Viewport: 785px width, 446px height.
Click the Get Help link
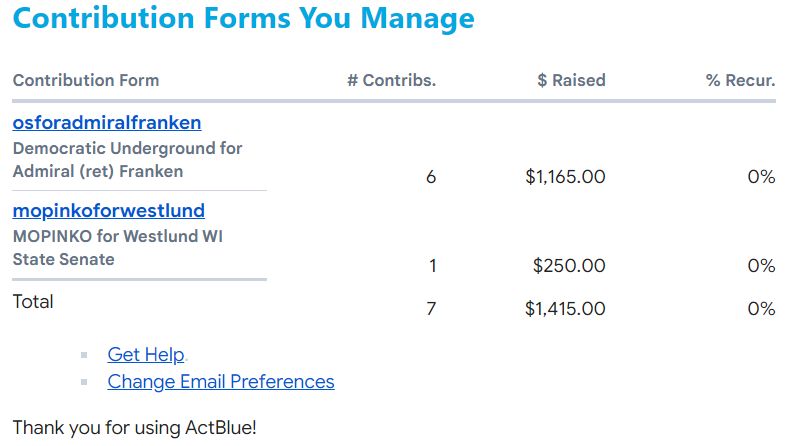146,354
